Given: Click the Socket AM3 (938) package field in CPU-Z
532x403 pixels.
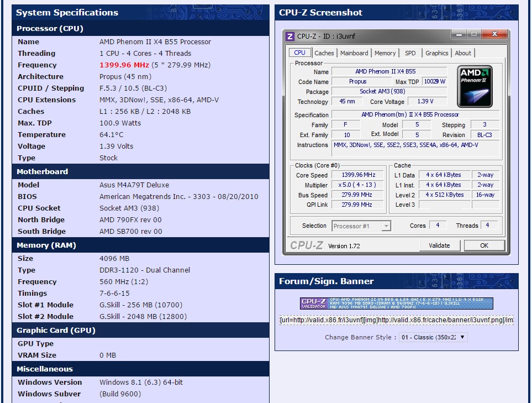Looking at the screenshot, I should point(389,91).
